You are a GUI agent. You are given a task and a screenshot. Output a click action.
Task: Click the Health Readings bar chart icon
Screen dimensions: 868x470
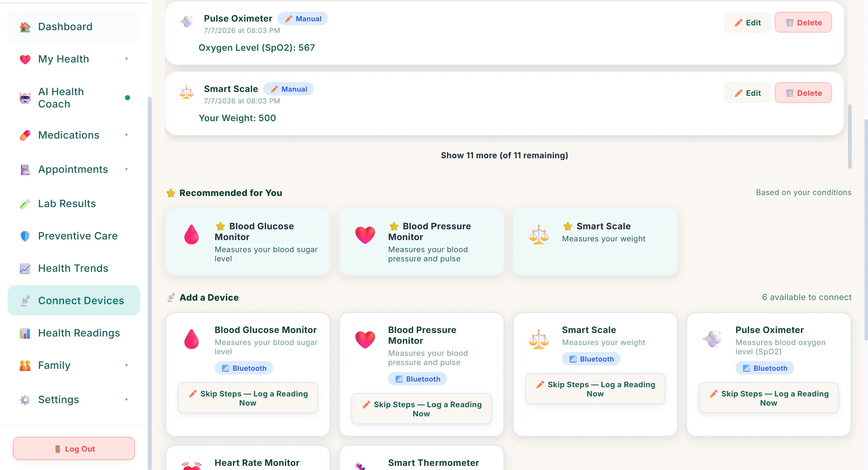click(x=25, y=333)
